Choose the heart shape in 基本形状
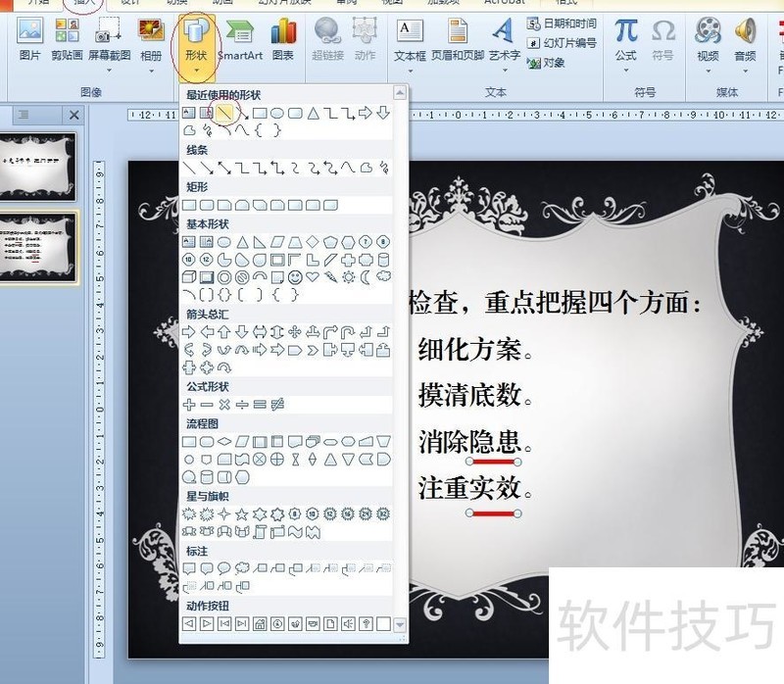The image size is (784, 684). coord(313,277)
